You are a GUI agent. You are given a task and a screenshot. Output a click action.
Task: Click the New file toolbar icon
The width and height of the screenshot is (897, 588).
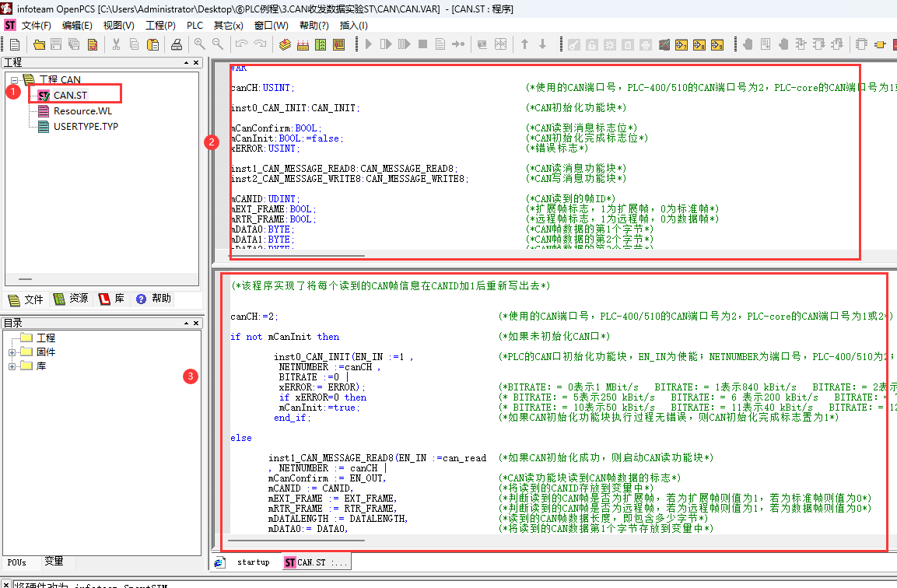pos(14,44)
